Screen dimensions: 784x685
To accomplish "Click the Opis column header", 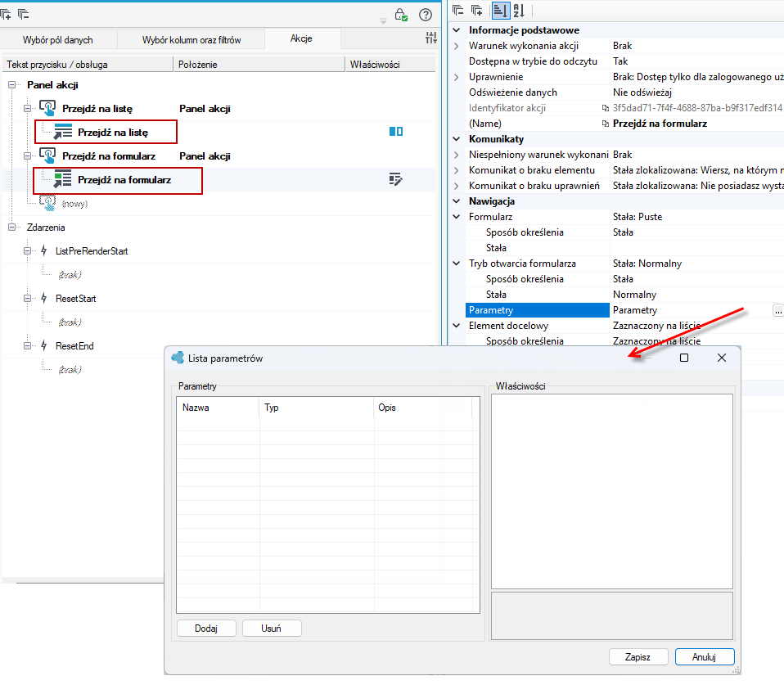I will click(x=423, y=408).
